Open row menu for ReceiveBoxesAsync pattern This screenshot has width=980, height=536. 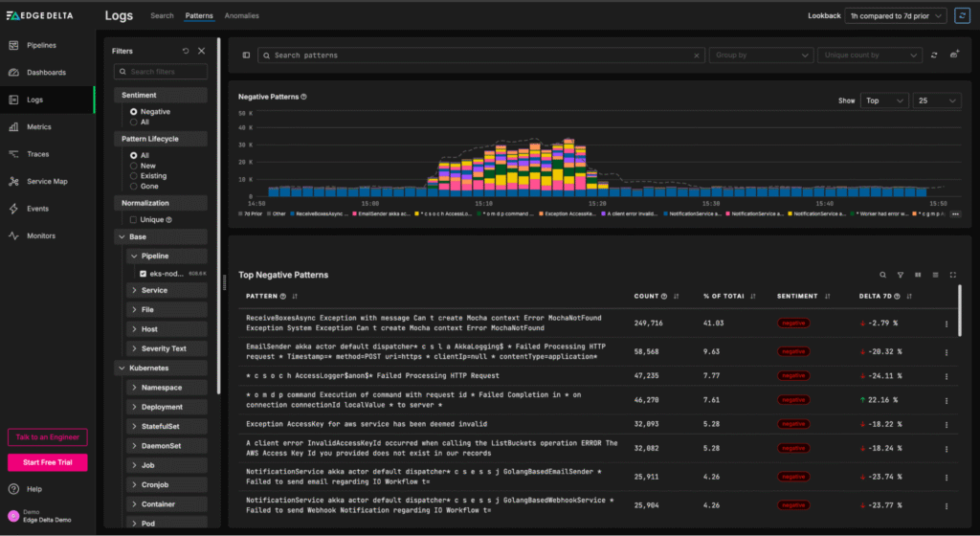pyautogui.click(x=947, y=324)
